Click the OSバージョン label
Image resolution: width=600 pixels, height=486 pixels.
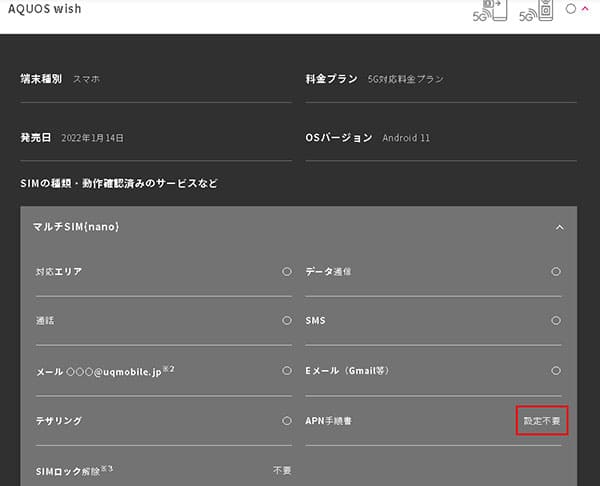tap(339, 137)
